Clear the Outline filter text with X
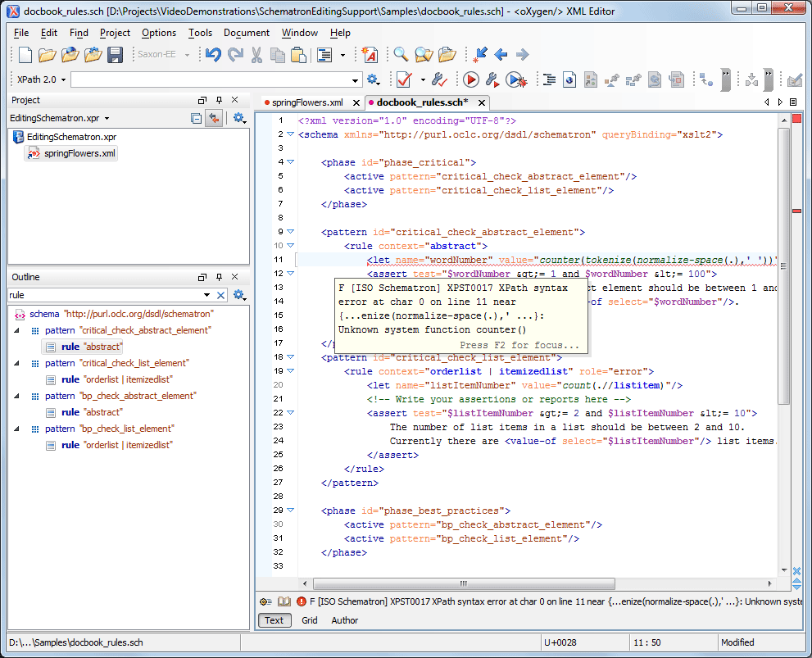Image resolution: width=812 pixels, height=658 pixels. (x=220, y=295)
